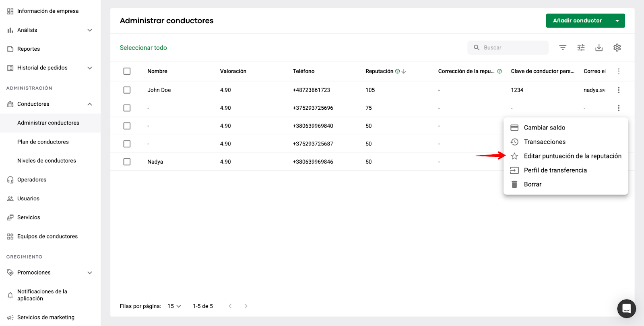
Task: Check the John Doe row checkbox
Action: click(x=127, y=90)
